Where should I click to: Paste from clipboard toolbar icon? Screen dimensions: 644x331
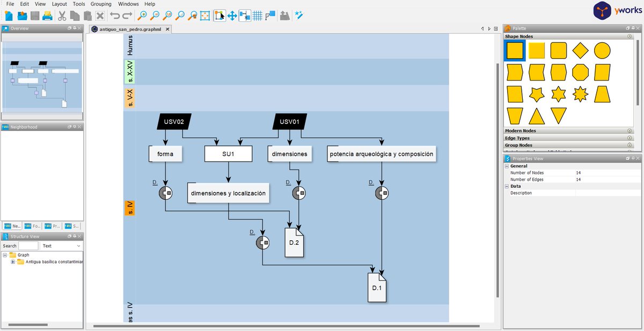[x=87, y=16]
